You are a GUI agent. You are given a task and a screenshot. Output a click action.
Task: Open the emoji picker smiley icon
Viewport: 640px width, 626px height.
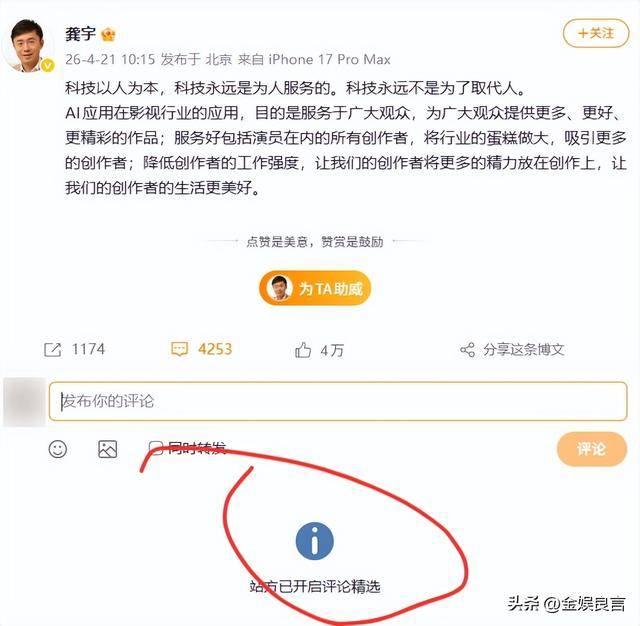click(x=58, y=449)
